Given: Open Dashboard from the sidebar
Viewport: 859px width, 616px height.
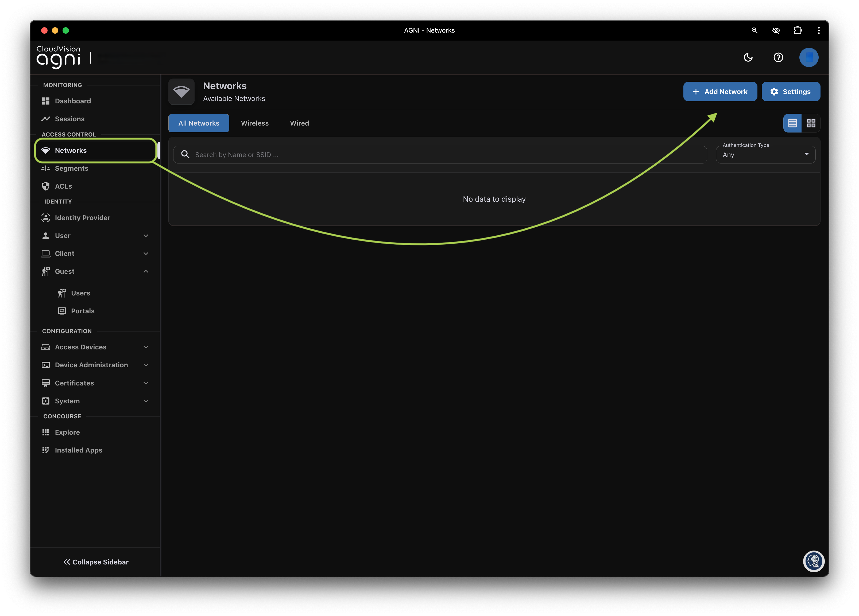Looking at the screenshot, I should coord(73,101).
